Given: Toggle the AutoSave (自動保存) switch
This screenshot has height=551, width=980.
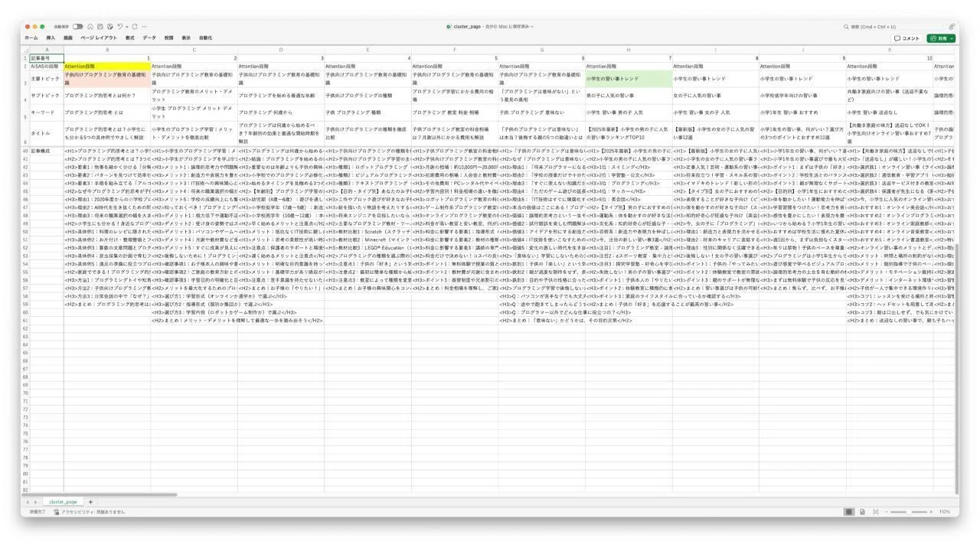Looking at the screenshot, I should (x=77, y=27).
